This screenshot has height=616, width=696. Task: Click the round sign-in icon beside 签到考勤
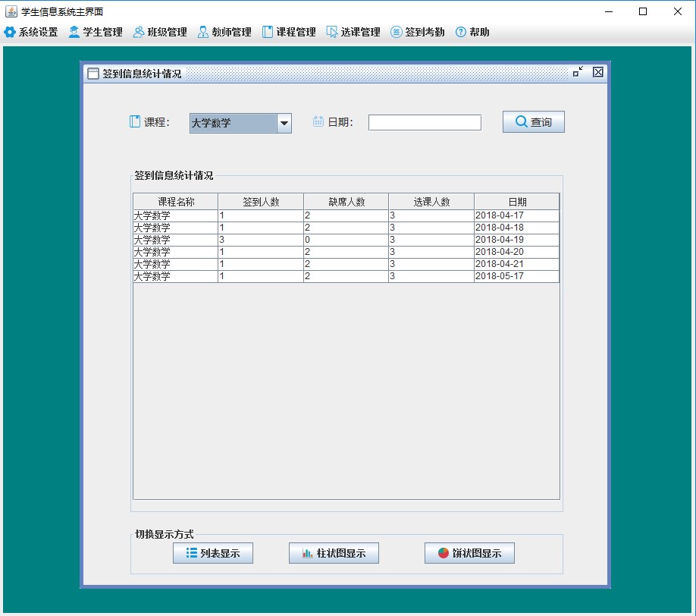click(x=397, y=32)
